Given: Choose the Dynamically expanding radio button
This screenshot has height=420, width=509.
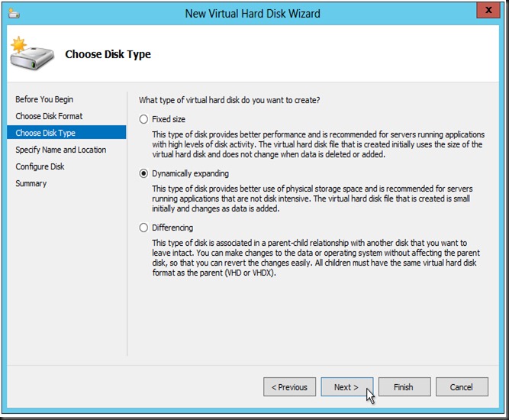Looking at the screenshot, I should pos(143,173).
